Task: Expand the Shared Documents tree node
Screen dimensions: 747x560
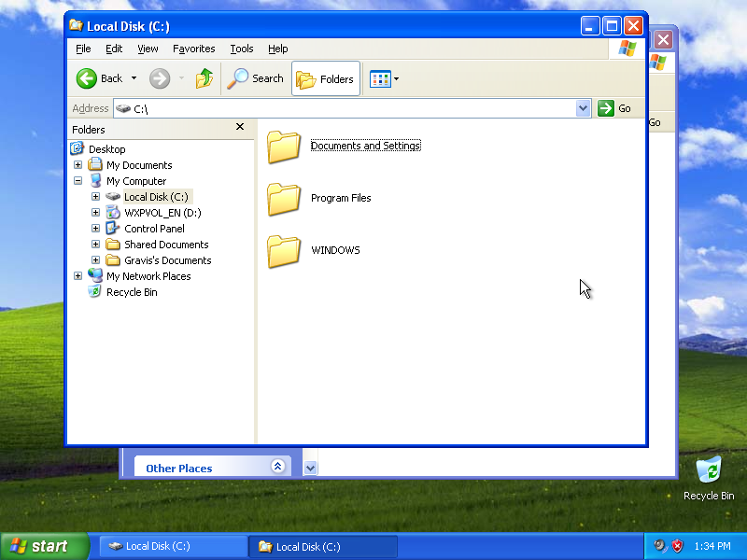Action: coord(96,245)
